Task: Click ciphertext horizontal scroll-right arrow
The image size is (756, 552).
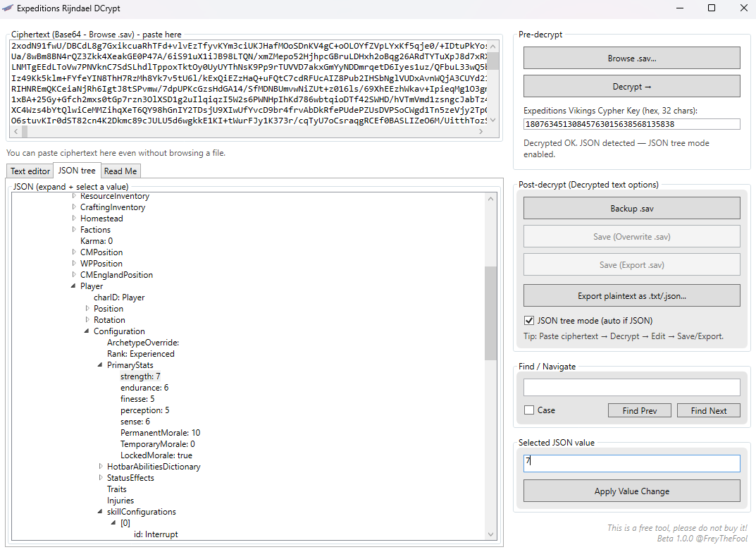Action: [481, 131]
